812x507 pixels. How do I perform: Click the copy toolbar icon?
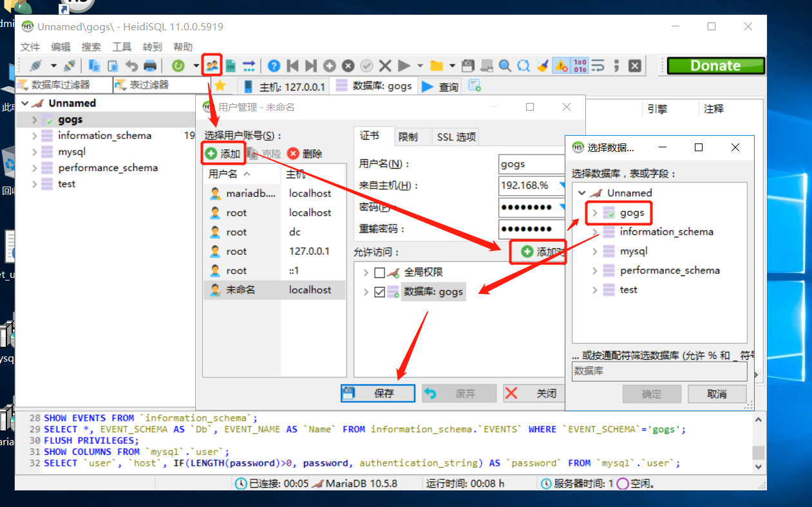tap(94, 65)
